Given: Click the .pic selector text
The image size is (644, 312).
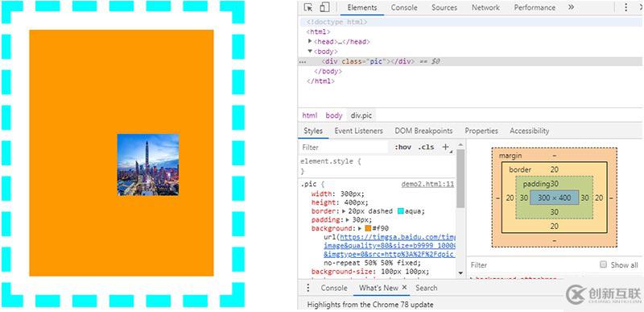Looking at the screenshot, I should click(308, 184).
